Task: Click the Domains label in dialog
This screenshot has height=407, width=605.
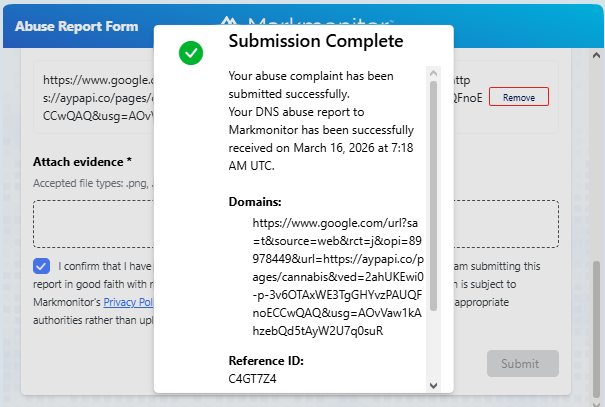Action: (x=254, y=202)
